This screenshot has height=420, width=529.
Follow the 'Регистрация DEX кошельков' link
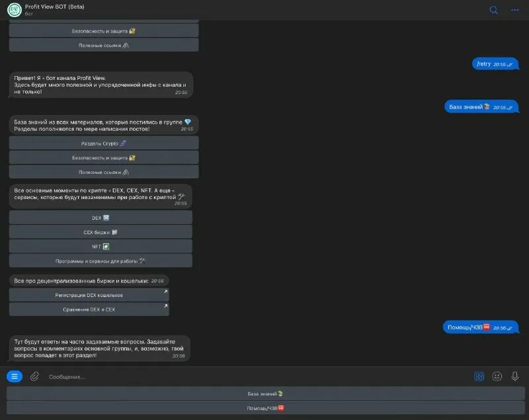pyautogui.click(x=88, y=295)
